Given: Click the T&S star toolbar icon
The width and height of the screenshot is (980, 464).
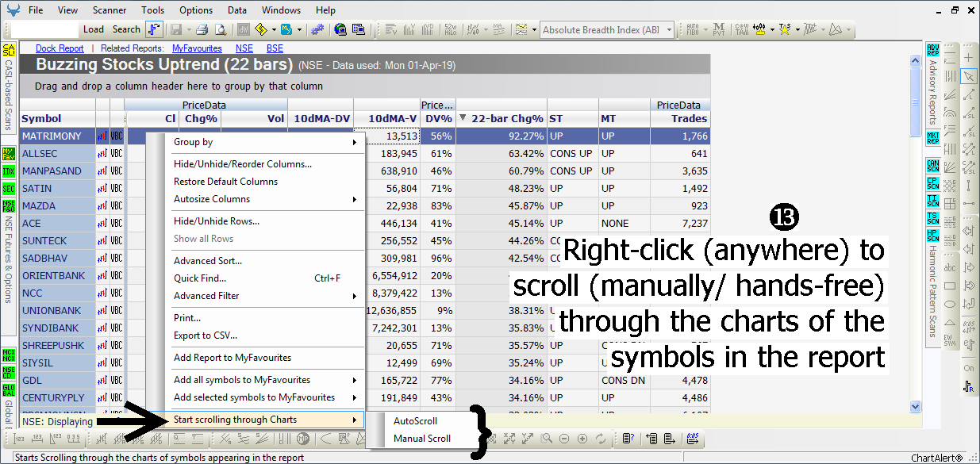Looking at the screenshot, I should coord(784,29).
